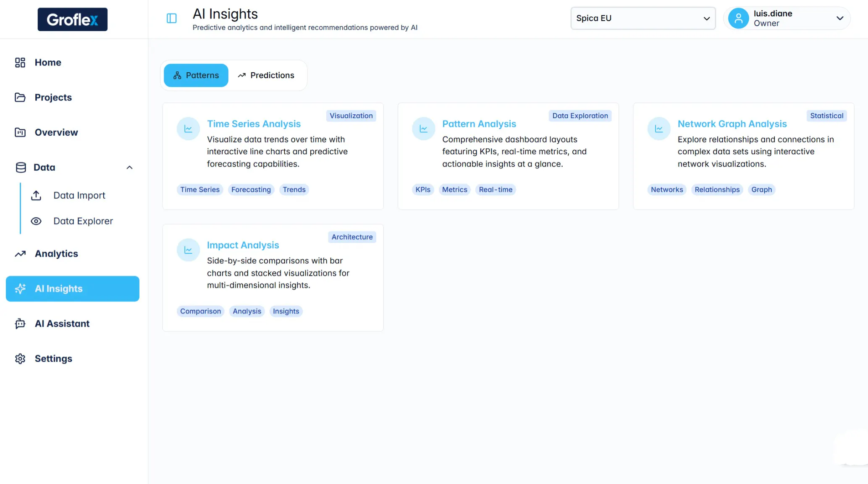The width and height of the screenshot is (868, 484).
Task: Click the Statistical category badge
Action: [x=826, y=116]
